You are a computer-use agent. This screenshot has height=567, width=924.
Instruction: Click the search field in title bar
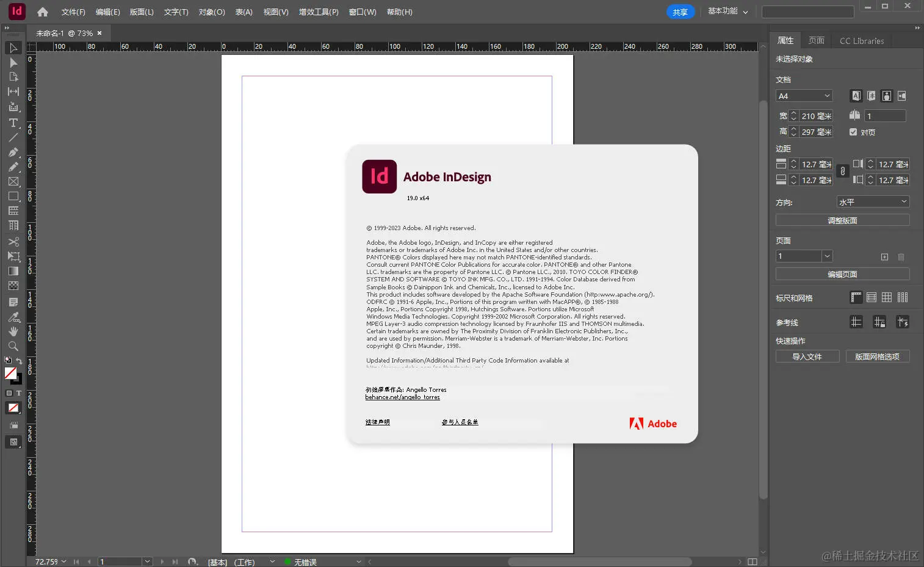click(807, 12)
